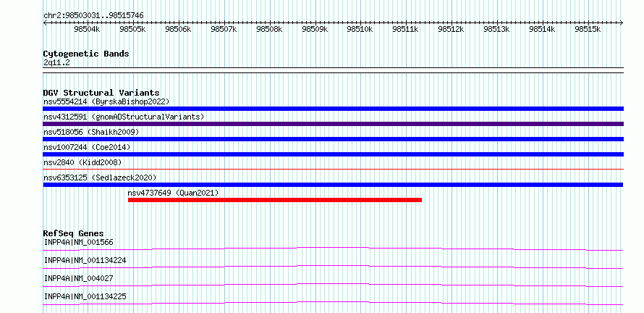Click the 2q11.2 cytogenetic band label
This screenshot has width=644, height=313.
tap(56, 62)
